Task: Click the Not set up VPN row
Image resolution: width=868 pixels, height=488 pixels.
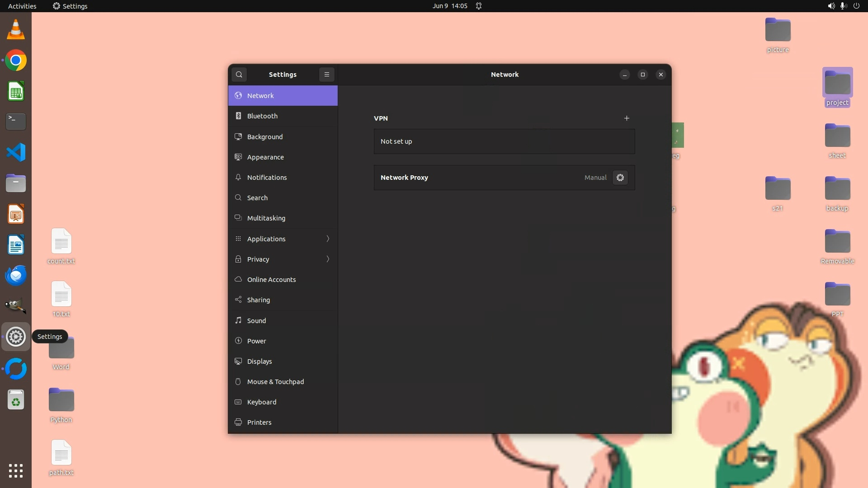Action: coord(504,141)
